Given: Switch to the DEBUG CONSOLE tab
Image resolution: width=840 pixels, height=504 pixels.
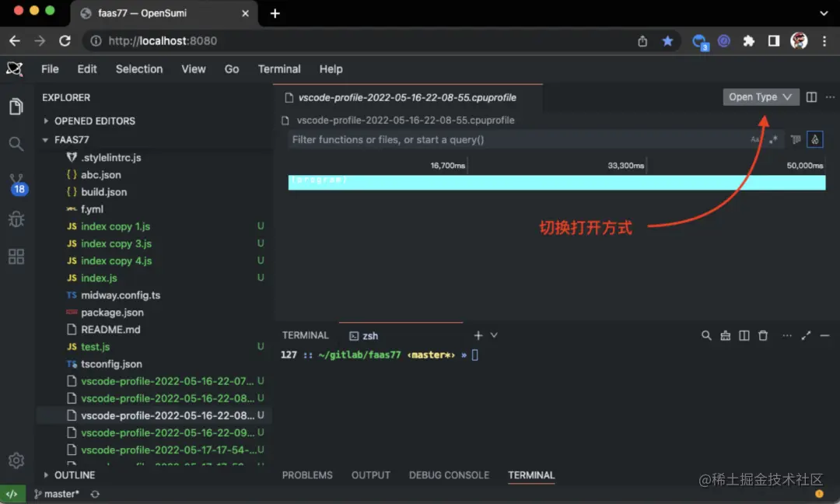Looking at the screenshot, I should 449,475.
